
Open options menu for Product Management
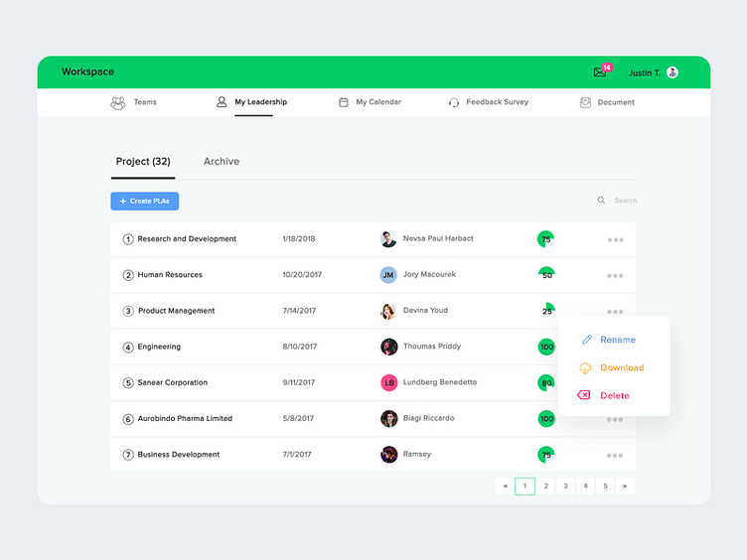click(x=615, y=312)
